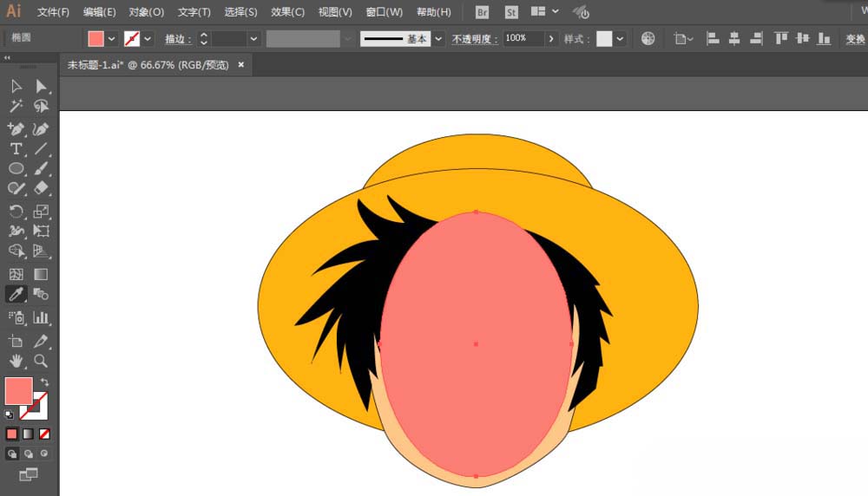This screenshot has width=868, height=496.
Task: Select the Magic Wand tool
Action: coord(16,106)
